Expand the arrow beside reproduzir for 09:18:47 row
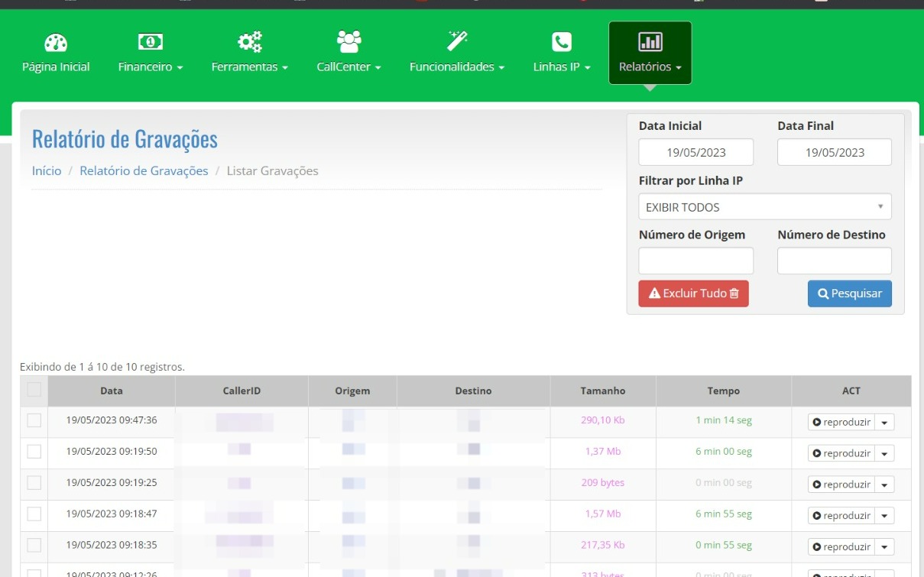The width and height of the screenshot is (924, 577). coord(884,516)
